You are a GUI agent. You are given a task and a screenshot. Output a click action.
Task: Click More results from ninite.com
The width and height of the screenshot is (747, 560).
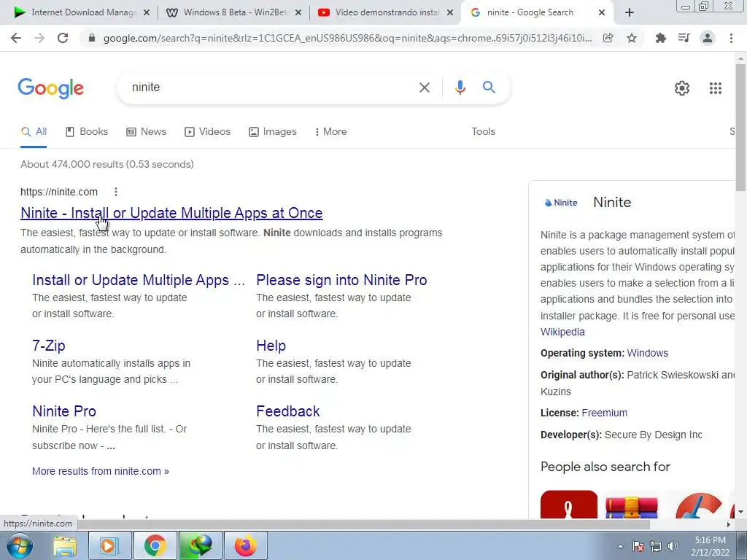(x=101, y=471)
